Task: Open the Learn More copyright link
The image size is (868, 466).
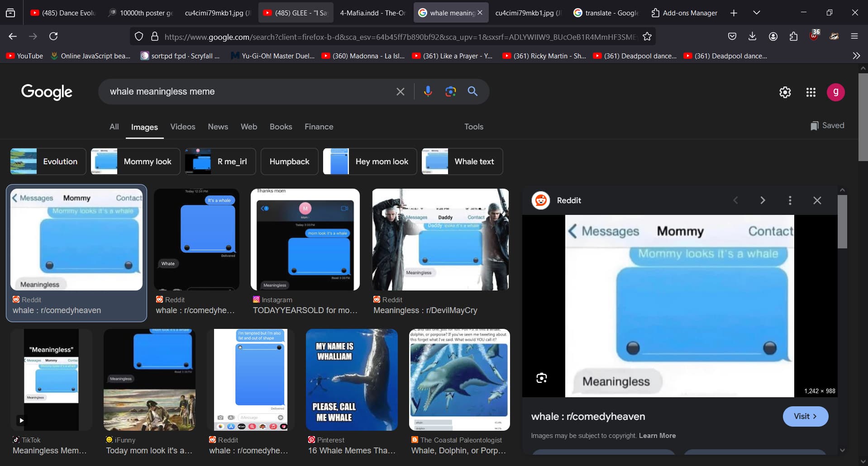Action: pyautogui.click(x=657, y=436)
